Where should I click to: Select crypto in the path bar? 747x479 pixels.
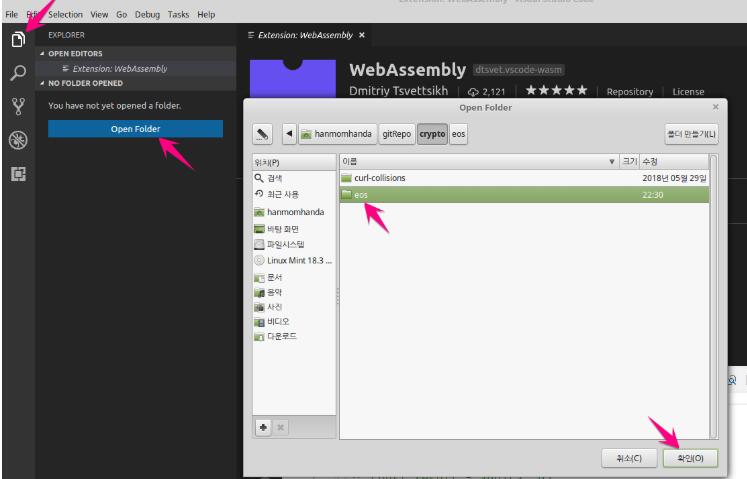(432, 134)
